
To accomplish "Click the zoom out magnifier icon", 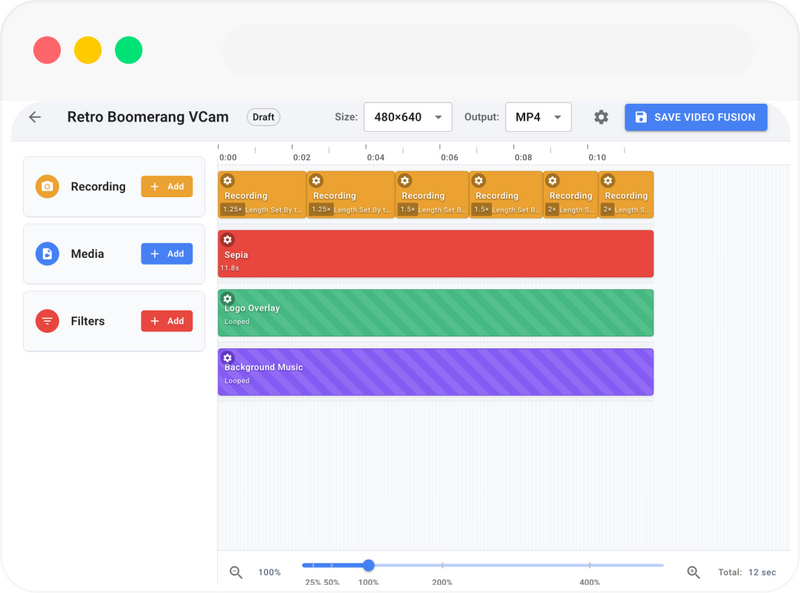I will 236,572.
